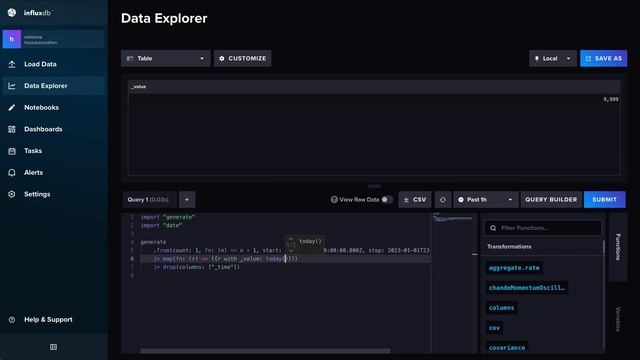Click the Save As button

[x=604, y=58]
